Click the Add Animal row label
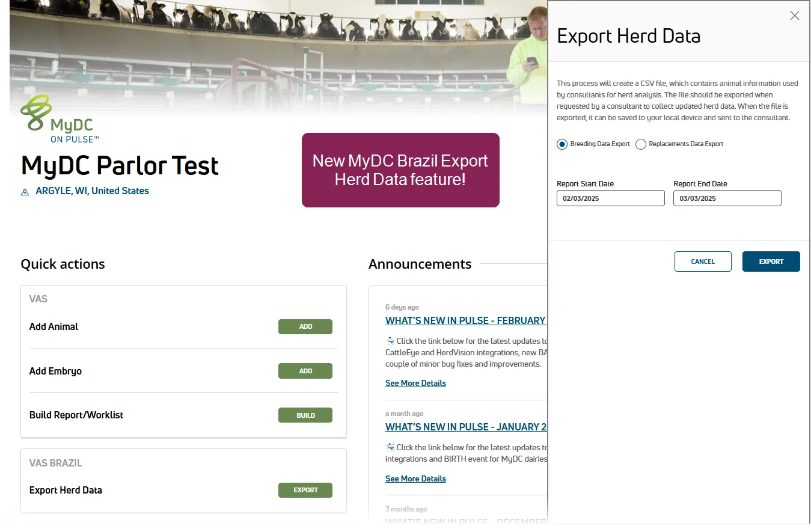811x532 pixels. (x=54, y=326)
